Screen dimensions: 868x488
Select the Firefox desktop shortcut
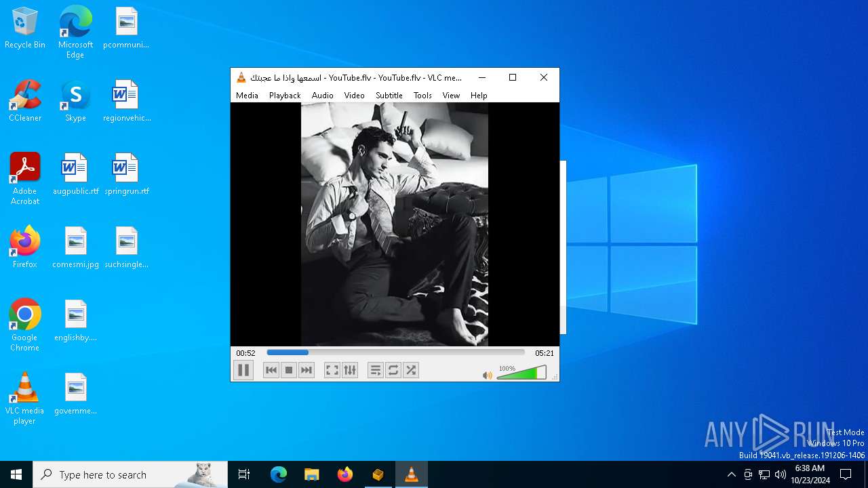tap(25, 248)
